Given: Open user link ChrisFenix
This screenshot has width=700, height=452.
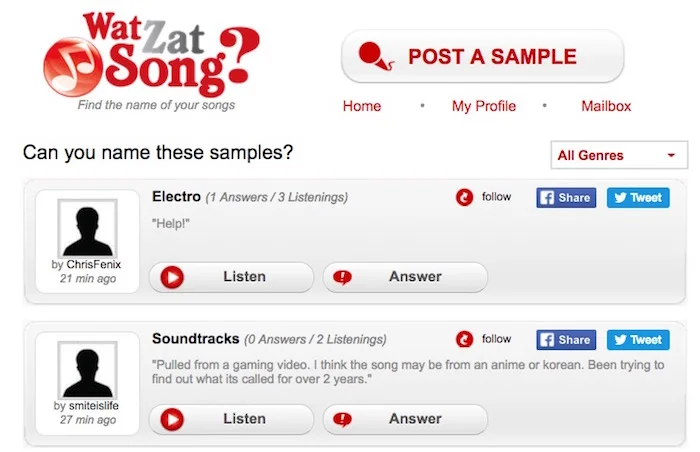Looking at the screenshot, I should pos(94,264).
